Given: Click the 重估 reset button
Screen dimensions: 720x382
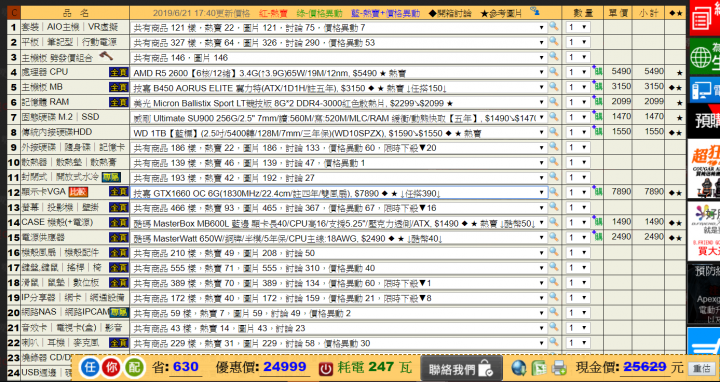Looking at the screenshot, I should click(x=701, y=368).
